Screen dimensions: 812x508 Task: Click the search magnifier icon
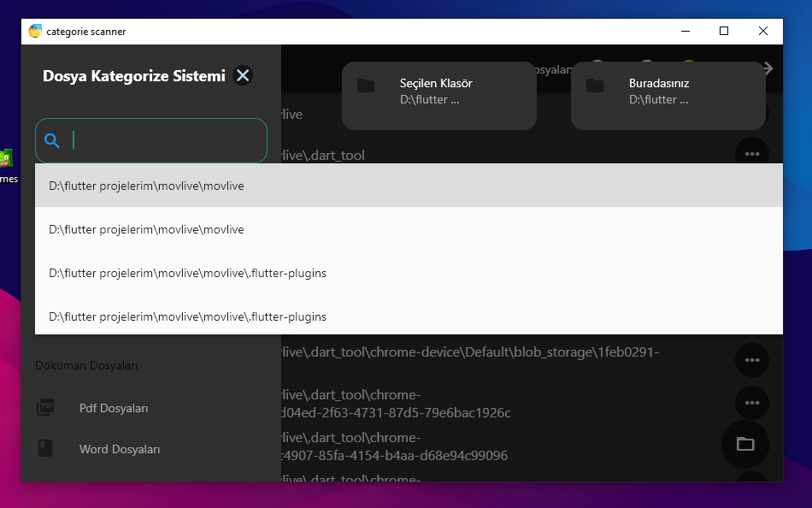point(52,140)
